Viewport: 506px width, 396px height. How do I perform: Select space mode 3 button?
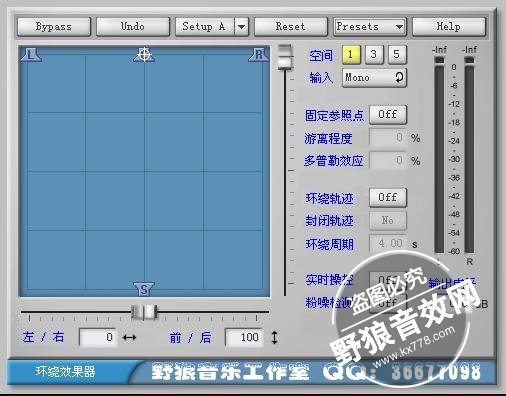click(x=374, y=54)
